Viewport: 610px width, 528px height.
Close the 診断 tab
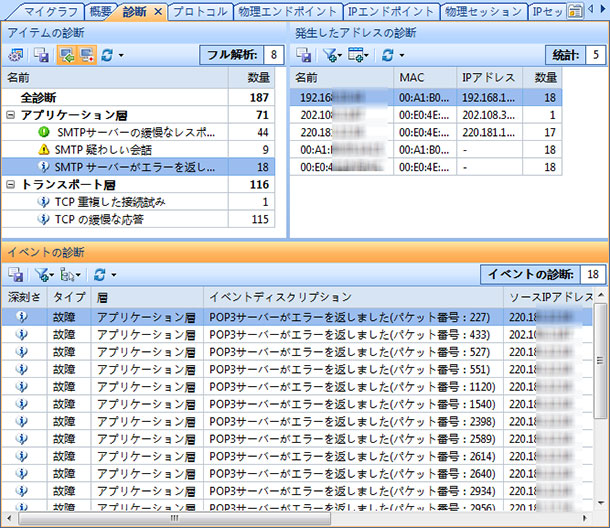[157, 12]
